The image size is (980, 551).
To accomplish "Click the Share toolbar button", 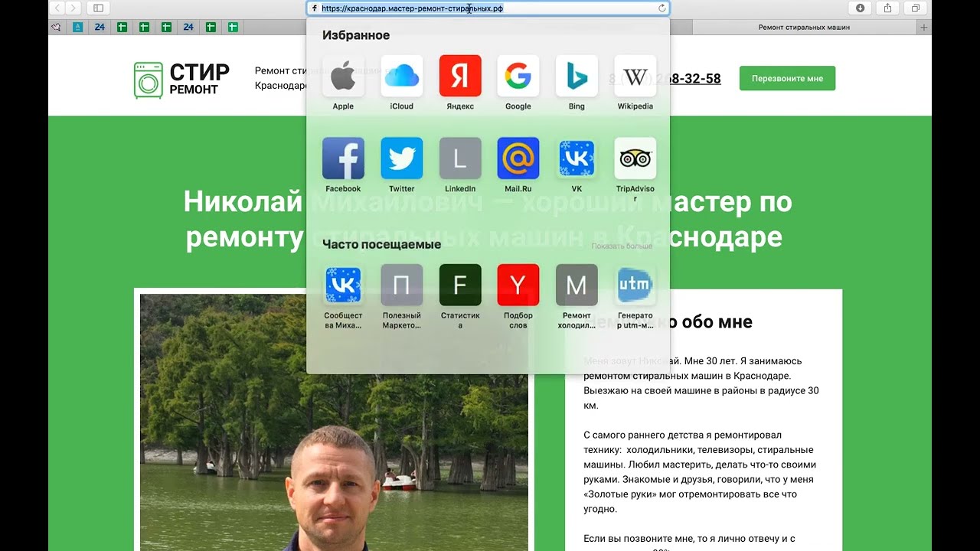I will tap(887, 8).
